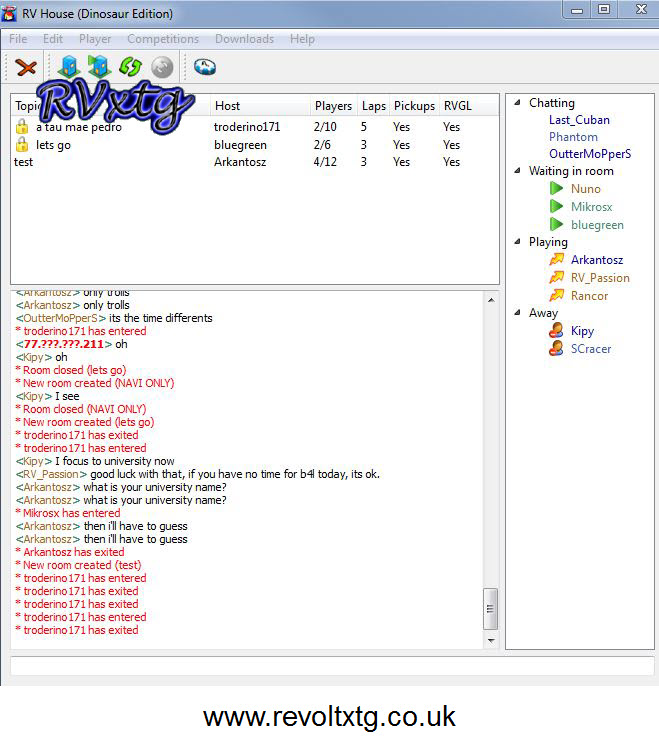Click host name Arkantosz in room list
The height and width of the screenshot is (745, 659).
pyautogui.click(x=240, y=162)
